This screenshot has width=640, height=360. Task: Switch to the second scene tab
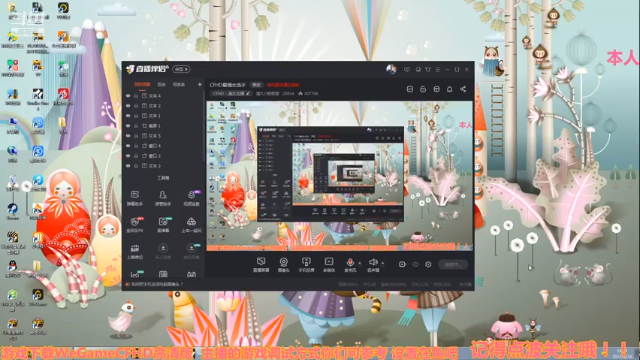point(161,84)
